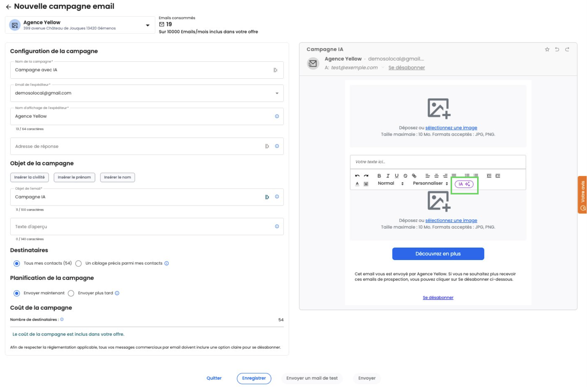Viewport: 588px width, 387px height.
Task: Apply italic formatting in the editor toolbar
Action: [x=388, y=176]
